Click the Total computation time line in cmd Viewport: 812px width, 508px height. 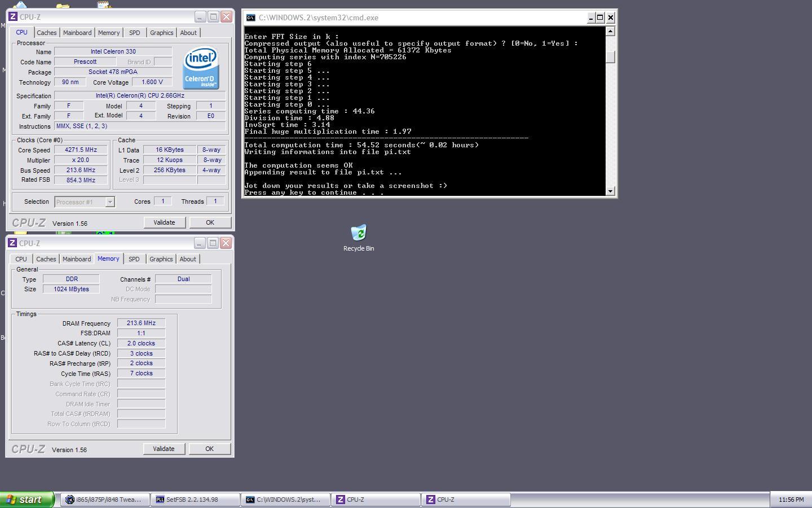[361, 145]
